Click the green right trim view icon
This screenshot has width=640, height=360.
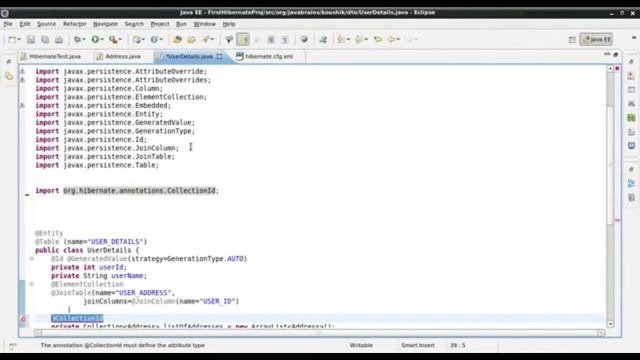(x=631, y=118)
